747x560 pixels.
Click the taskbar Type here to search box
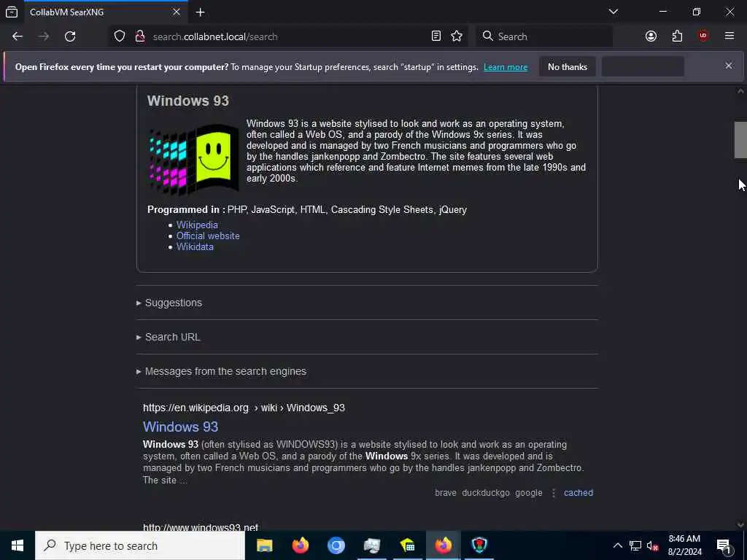(140, 545)
